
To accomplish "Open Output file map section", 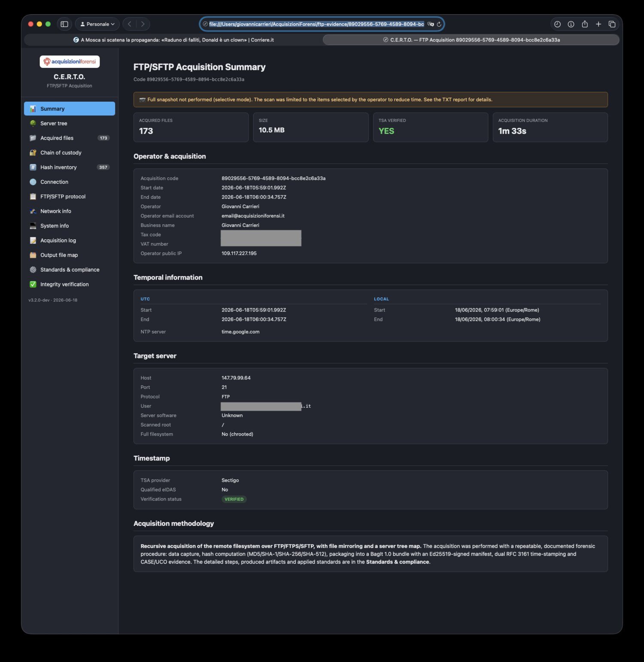I will [x=69, y=255].
